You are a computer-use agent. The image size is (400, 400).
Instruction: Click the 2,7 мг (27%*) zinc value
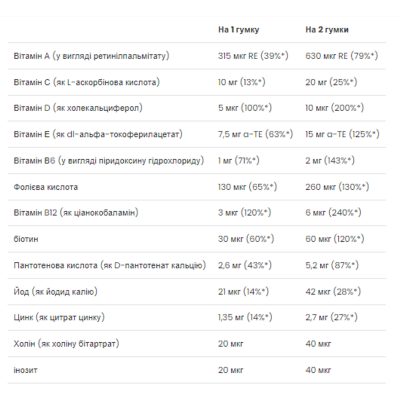pyautogui.click(x=331, y=317)
